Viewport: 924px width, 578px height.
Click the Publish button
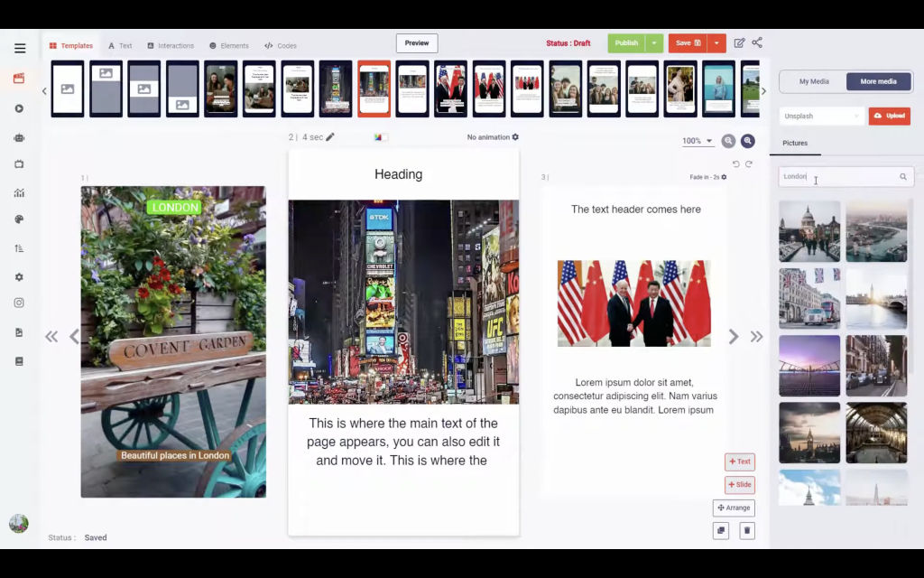click(626, 43)
